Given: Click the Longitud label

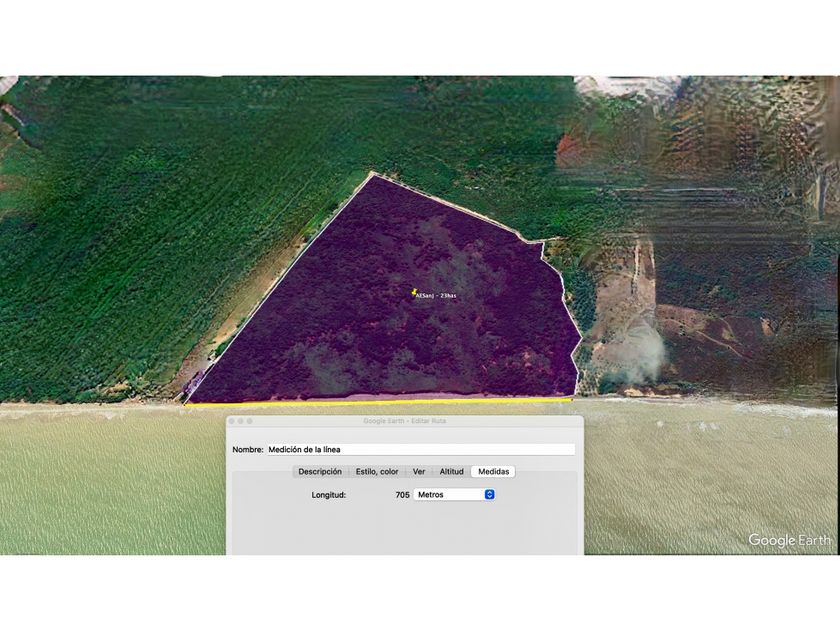Looking at the screenshot, I should 328,495.
